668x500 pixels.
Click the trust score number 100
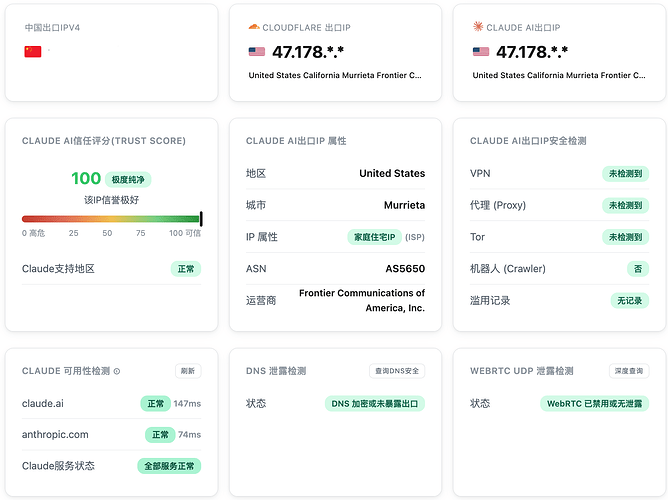(86, 178)
